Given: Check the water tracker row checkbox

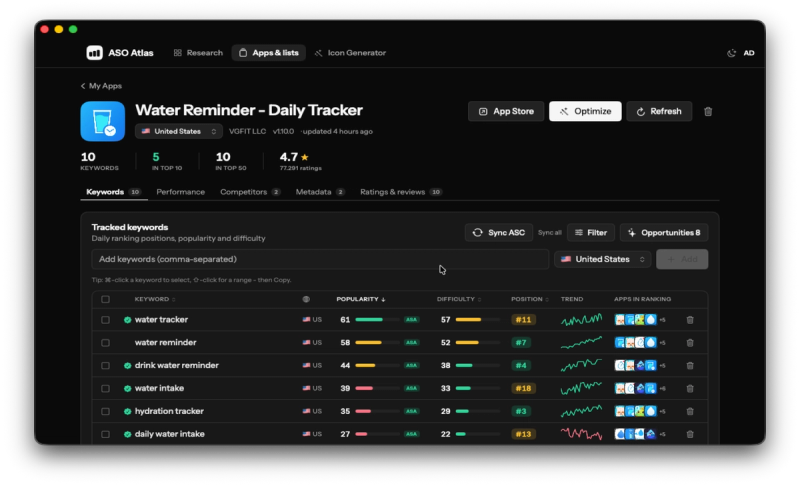Looking at the screenshot, I should [x=105, y=320].
